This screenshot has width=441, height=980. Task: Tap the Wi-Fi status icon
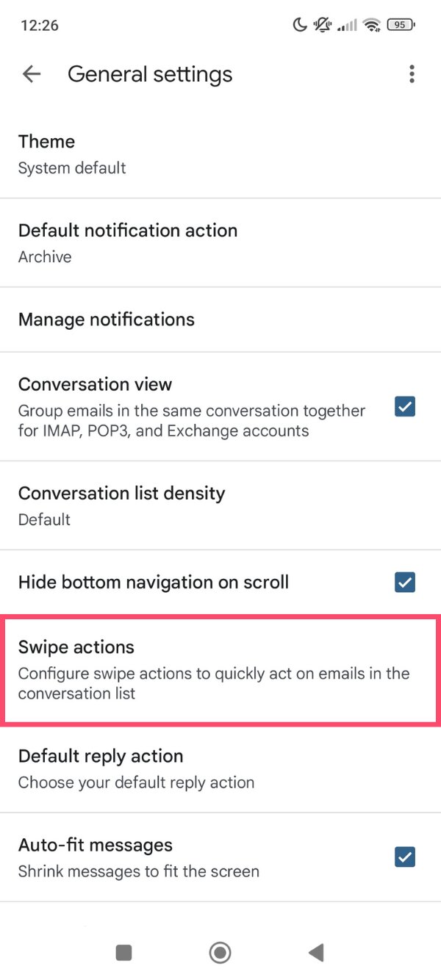click(x=372, y=24)
